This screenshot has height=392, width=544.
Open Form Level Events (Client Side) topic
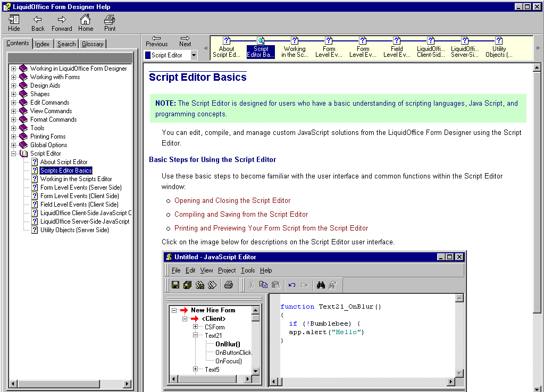[79, 196]
